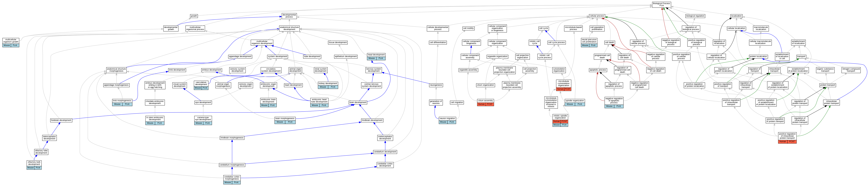The image size is (868, 186).
Task: Click the olfactory bulb development node
Action: pos(34,165)
